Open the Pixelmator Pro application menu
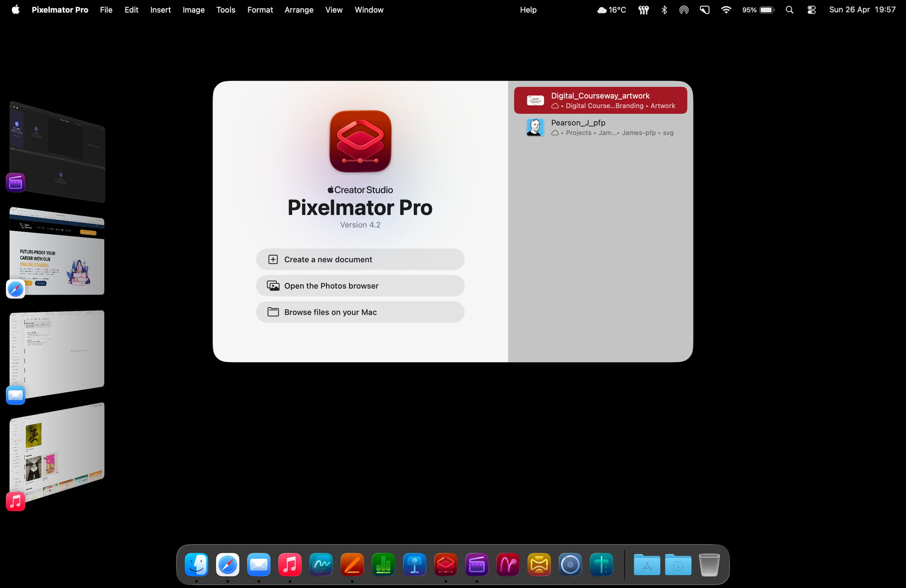The height and width of the screenshot is (588, 906). click(60, 10)
